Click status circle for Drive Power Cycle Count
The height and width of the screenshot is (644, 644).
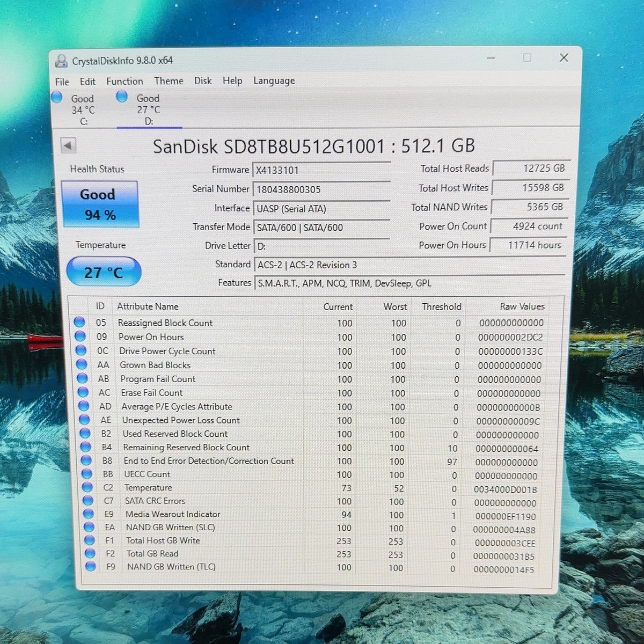click(81, 350)
